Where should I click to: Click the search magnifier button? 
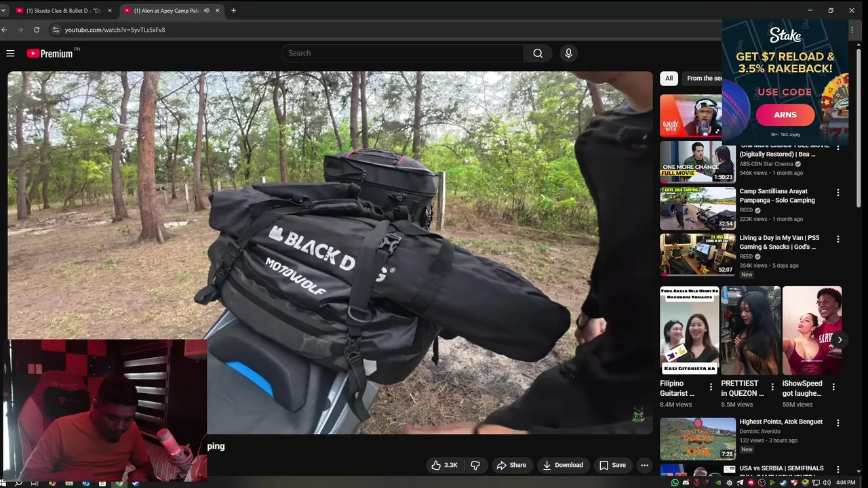[x=538, y=53]
